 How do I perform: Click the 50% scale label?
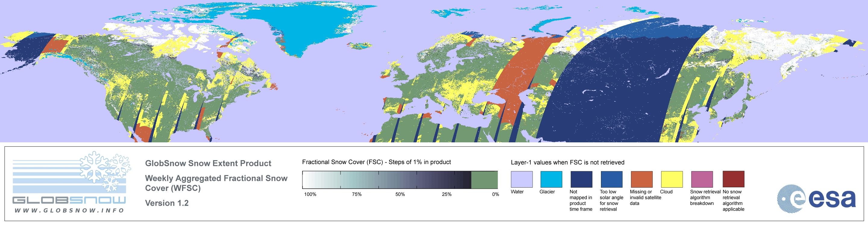click(400, 194)
